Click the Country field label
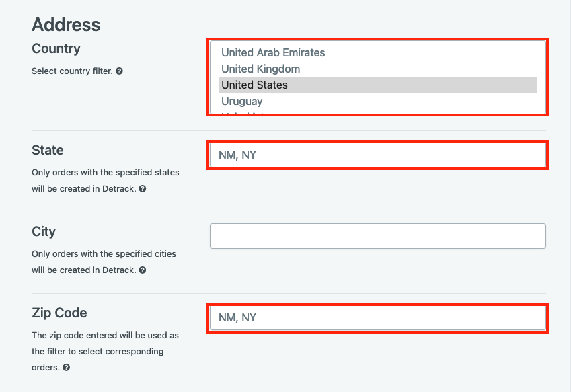 pos(56,49)
